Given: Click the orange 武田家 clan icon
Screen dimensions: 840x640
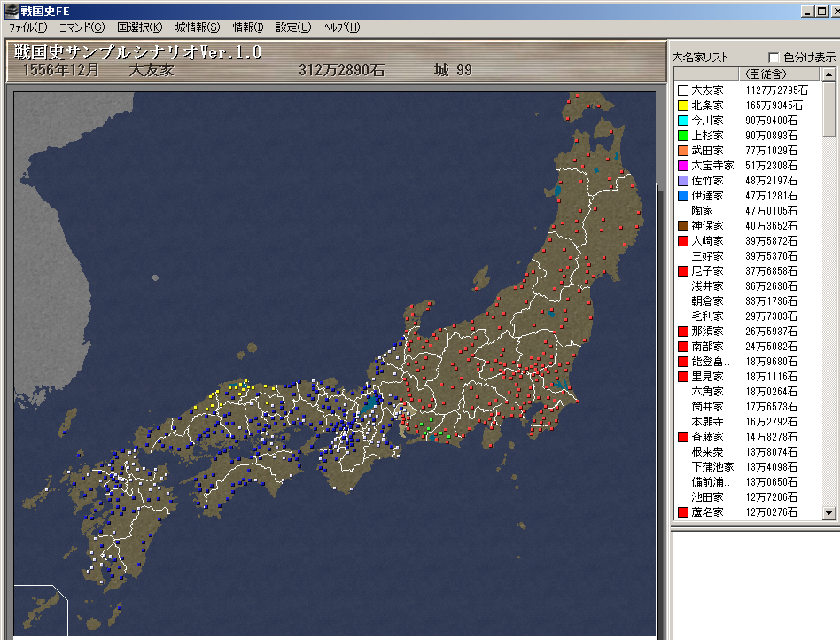Looking at the screenshot, I should coord(683,151).
